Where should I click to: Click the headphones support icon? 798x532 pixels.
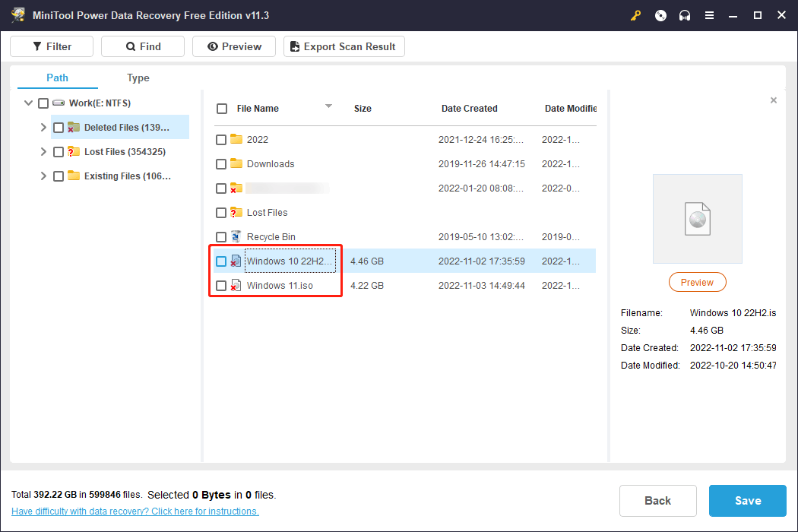click(x=685, y=16)
